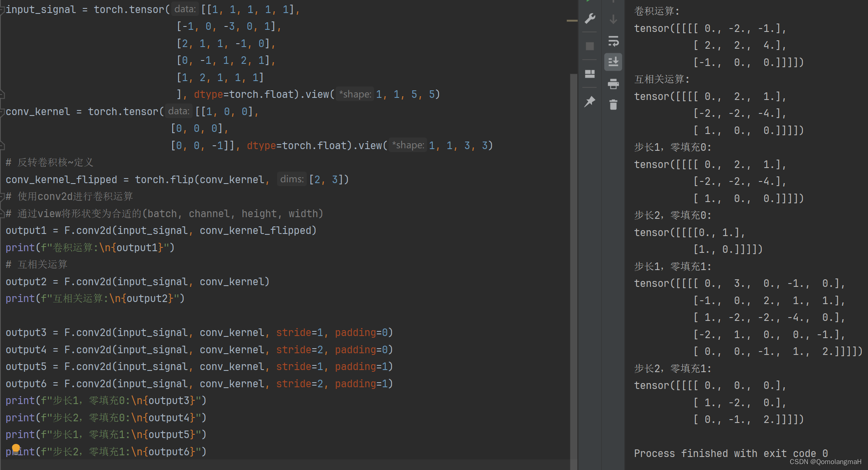This screenshot has width=868, height=470.
Task: Click the wrench run configuration icon
Action: tap(590, 18)
